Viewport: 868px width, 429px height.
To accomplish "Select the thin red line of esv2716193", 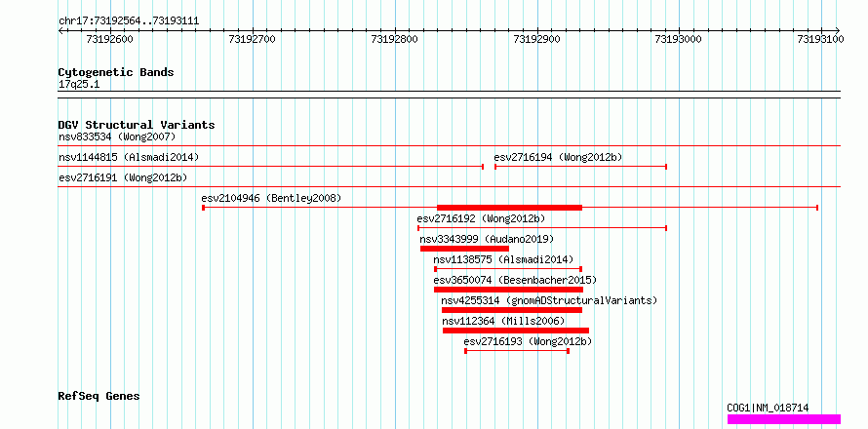I will [517, 351].
